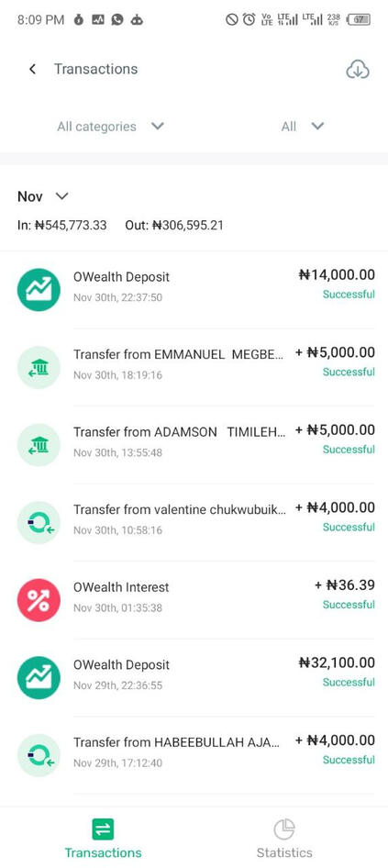Tap the HABEEBULLAH AJA transfer icon
The width and height of the screenshot is (388, 868).
pos(39,755)
